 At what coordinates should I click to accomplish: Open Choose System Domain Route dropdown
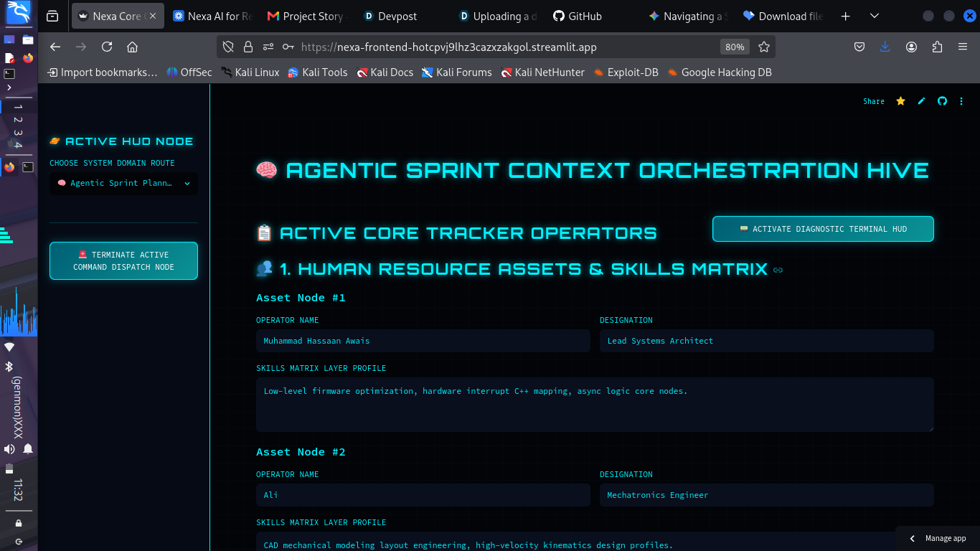123,183
